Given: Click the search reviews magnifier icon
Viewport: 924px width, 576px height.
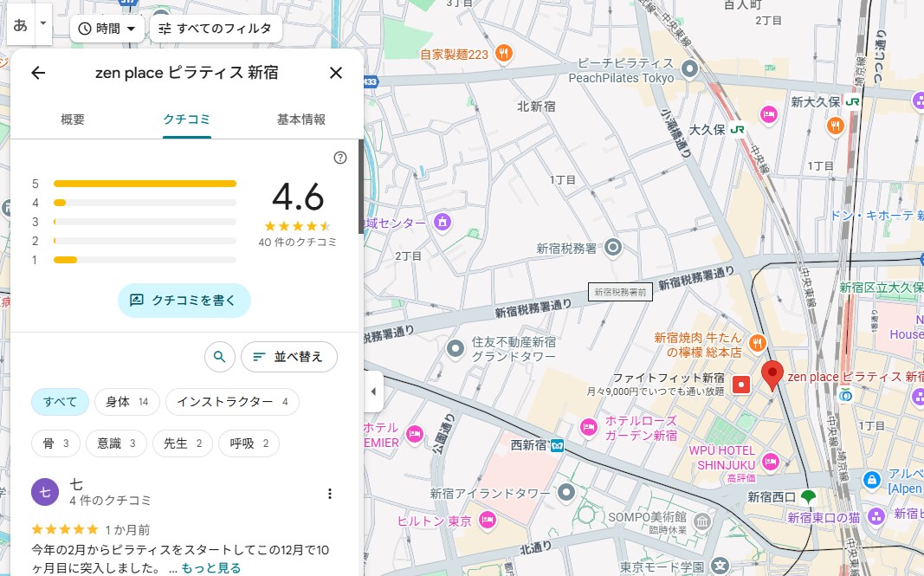Looking at the screenshot, I should (x=220, y=356).
